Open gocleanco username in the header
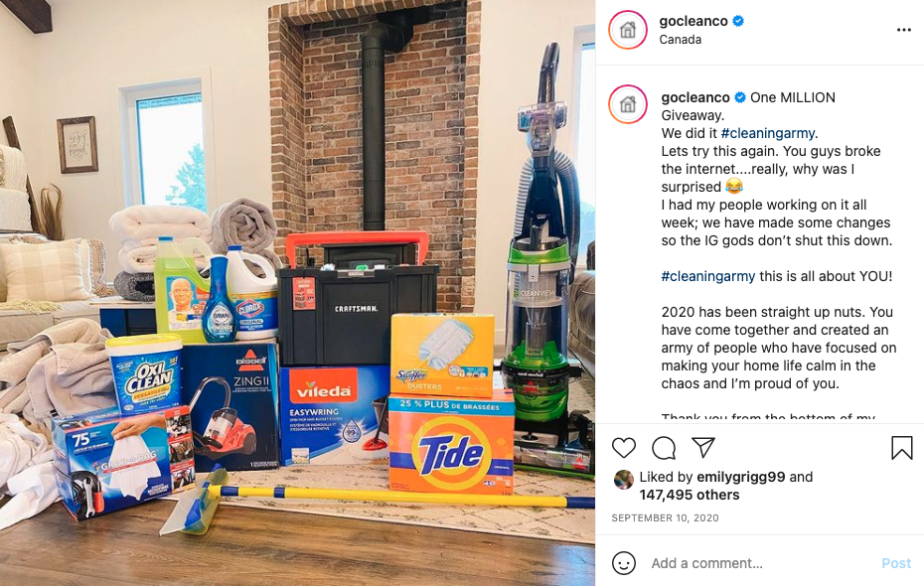This screenshot has width=924, height=586. 693,21
